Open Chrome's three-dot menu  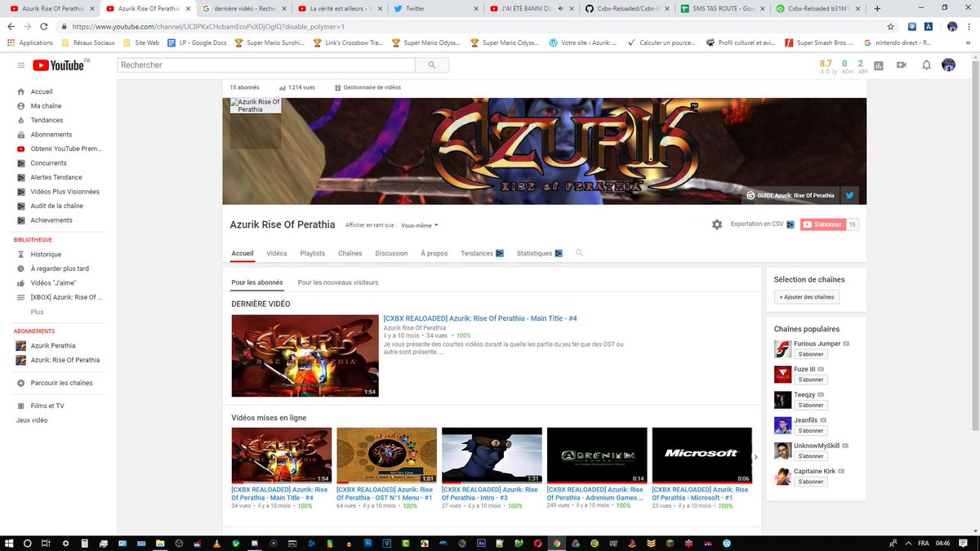point(969,26)
